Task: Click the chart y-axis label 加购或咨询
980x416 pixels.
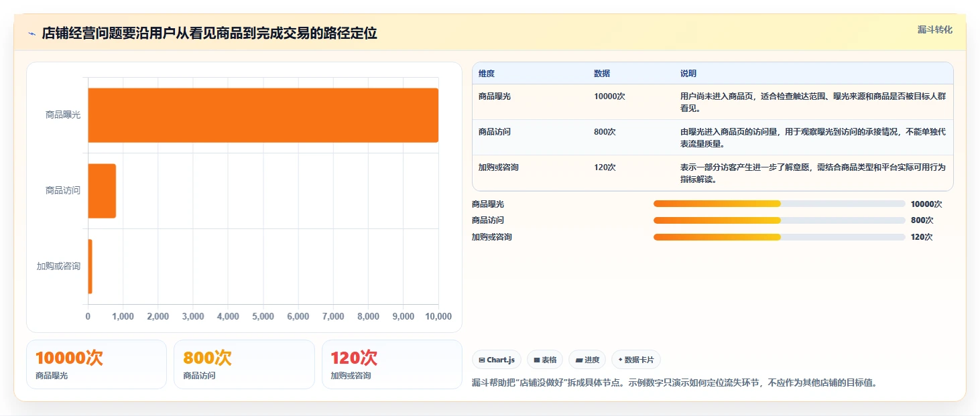Action: pos(58,267)
